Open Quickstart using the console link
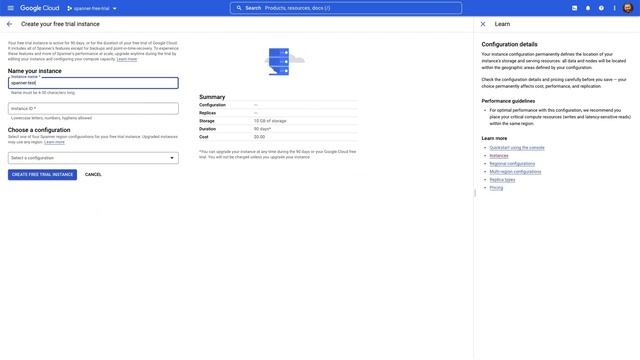This screenshot has height=360, width=640. [517, 148]
